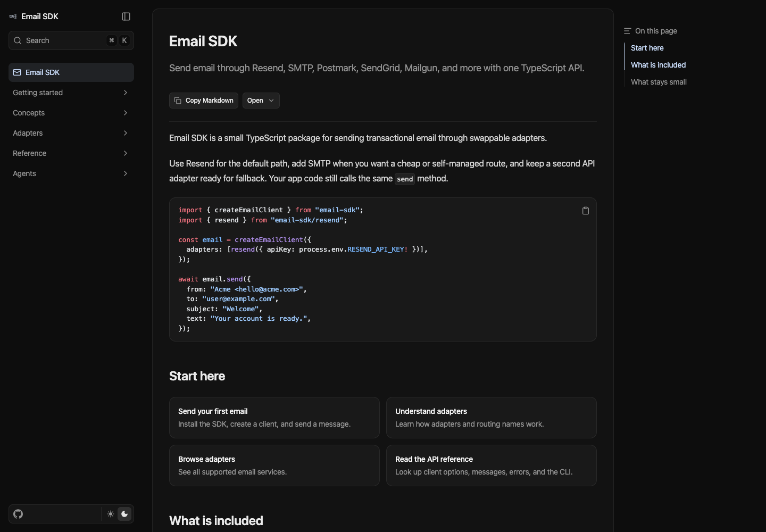Click the On this page list icon
The height and width of the screenshot is (532, 766).
pyautogui.click(x=627, y=31)
